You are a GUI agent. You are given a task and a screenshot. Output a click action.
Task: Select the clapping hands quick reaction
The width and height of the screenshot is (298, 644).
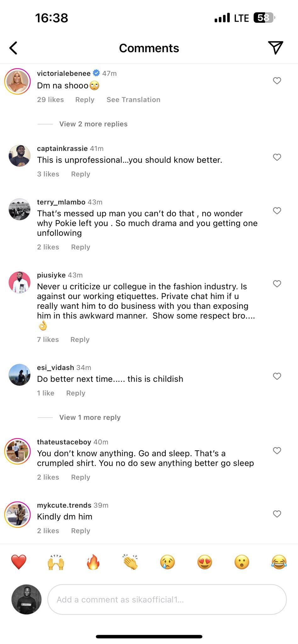point(130,563)
